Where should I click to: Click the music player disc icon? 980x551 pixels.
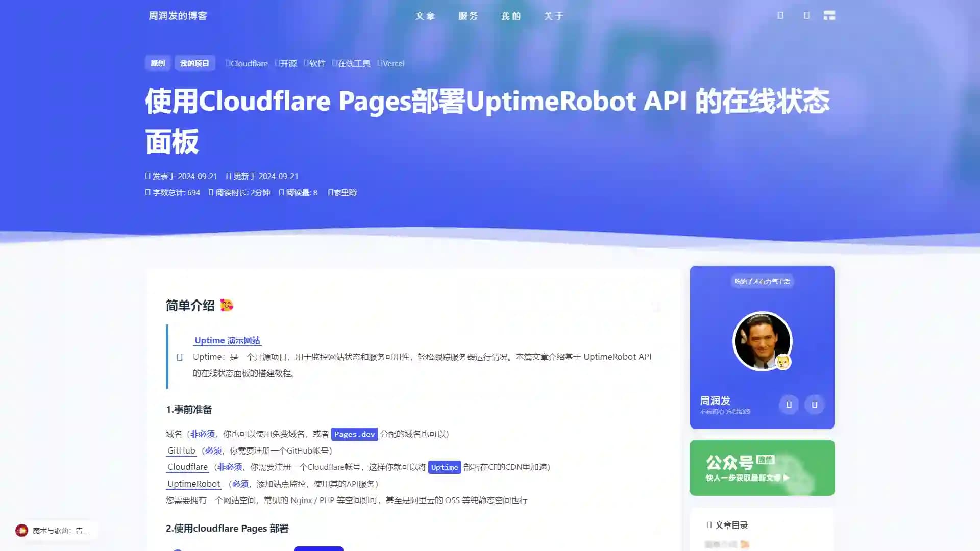click(21, 531)
